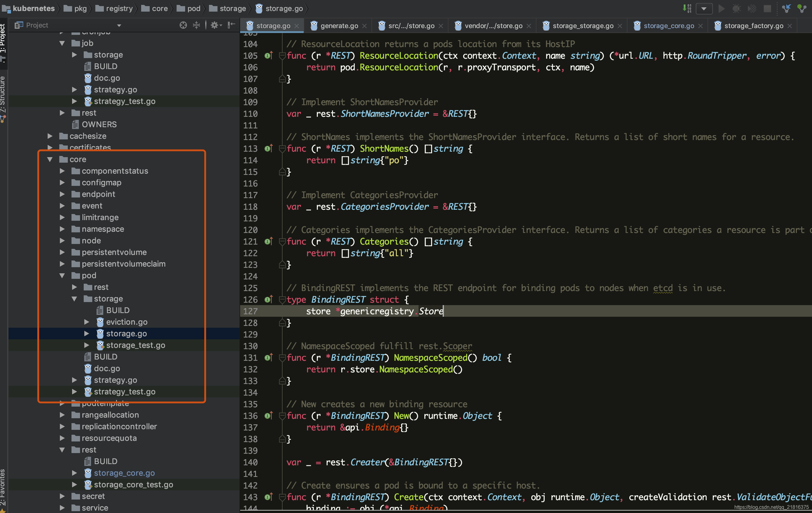Close the storage_factory.go editor tab
Image resolution: width=812 pixels, height=513 pixels.
coord(789,26)
